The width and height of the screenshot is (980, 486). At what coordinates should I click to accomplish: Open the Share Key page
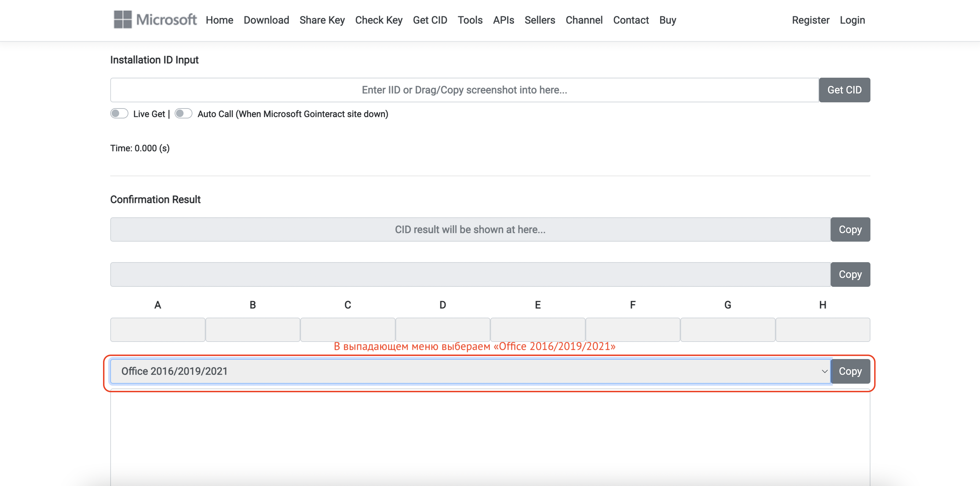[322, 20]
